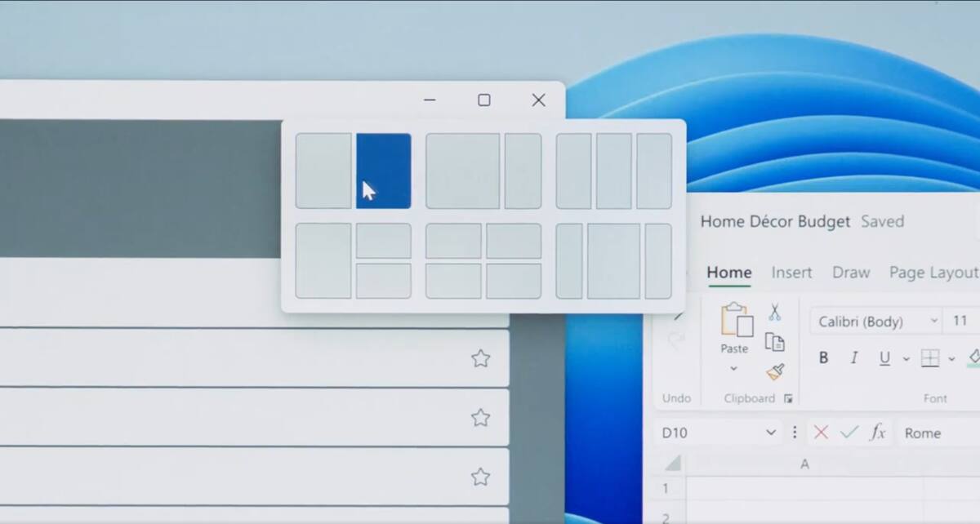Star the third list row in left window

pyautogui.click(x=481, y=477)
